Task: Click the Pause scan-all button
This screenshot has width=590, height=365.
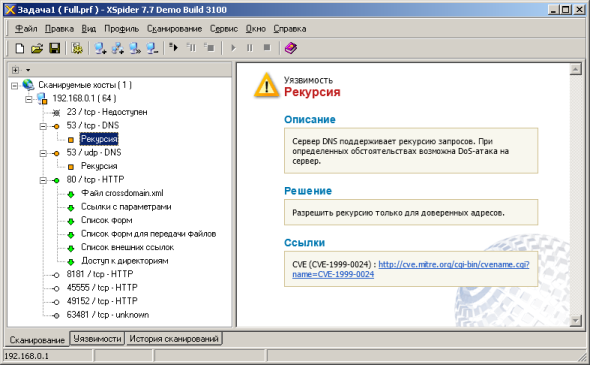Action: pos(250,48)
